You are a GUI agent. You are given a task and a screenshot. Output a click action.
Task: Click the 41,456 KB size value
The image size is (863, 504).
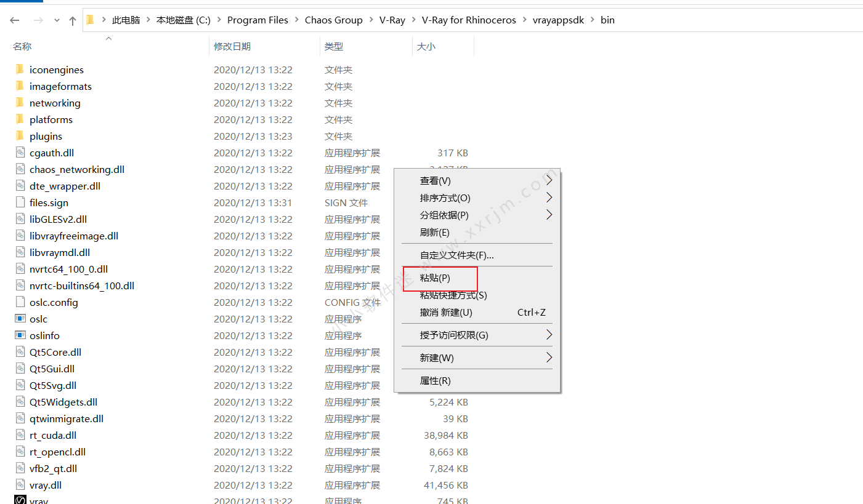pyautogui.click(x=446, y=485)
